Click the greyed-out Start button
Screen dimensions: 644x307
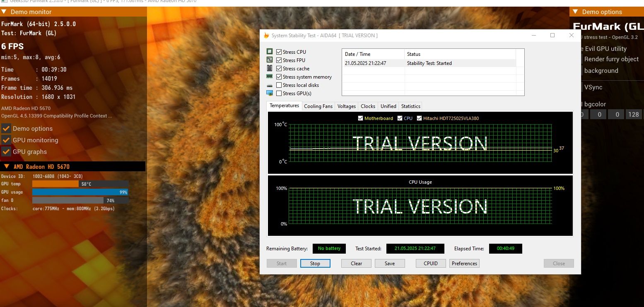pos(282,264)
